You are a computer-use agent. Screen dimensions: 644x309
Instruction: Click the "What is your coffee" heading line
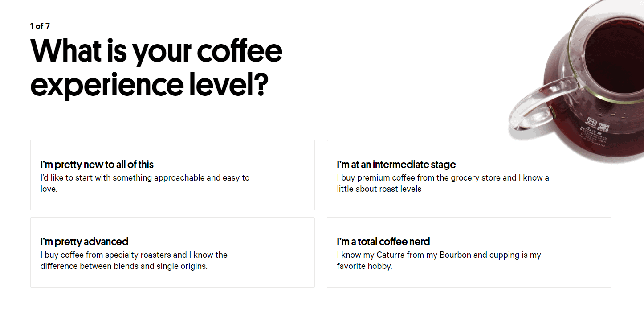156,51
